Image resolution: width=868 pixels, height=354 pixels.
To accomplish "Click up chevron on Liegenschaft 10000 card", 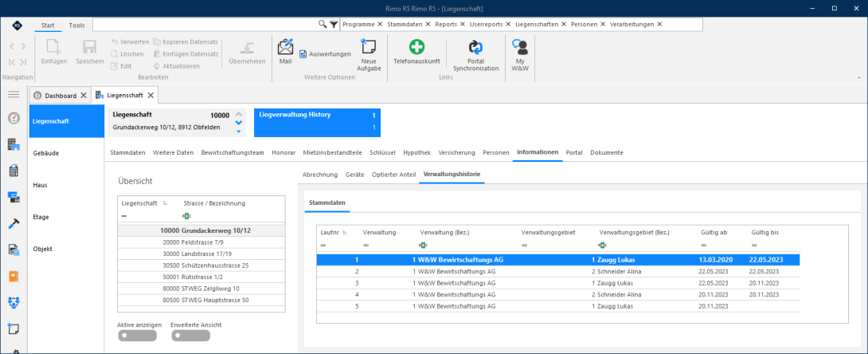I will 239,114.
